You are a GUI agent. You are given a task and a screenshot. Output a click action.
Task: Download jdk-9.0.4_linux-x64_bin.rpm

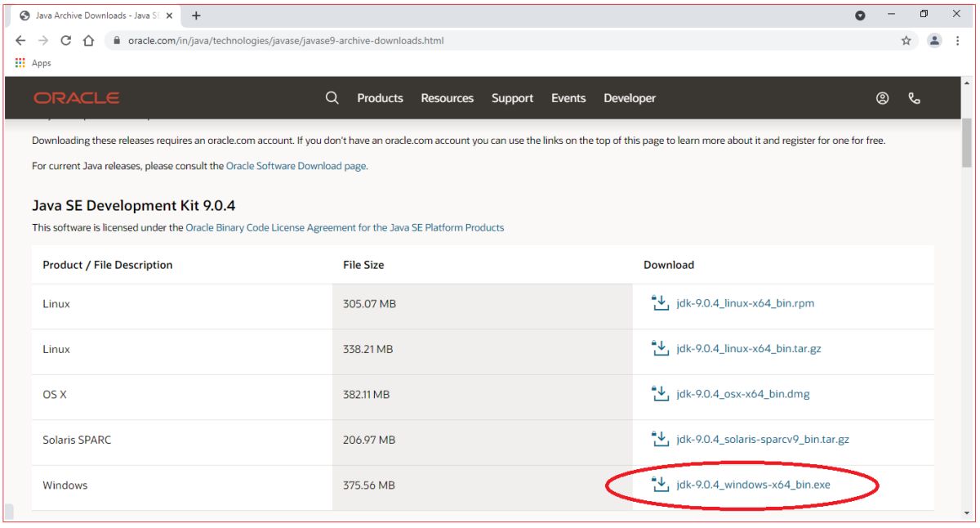745,303
